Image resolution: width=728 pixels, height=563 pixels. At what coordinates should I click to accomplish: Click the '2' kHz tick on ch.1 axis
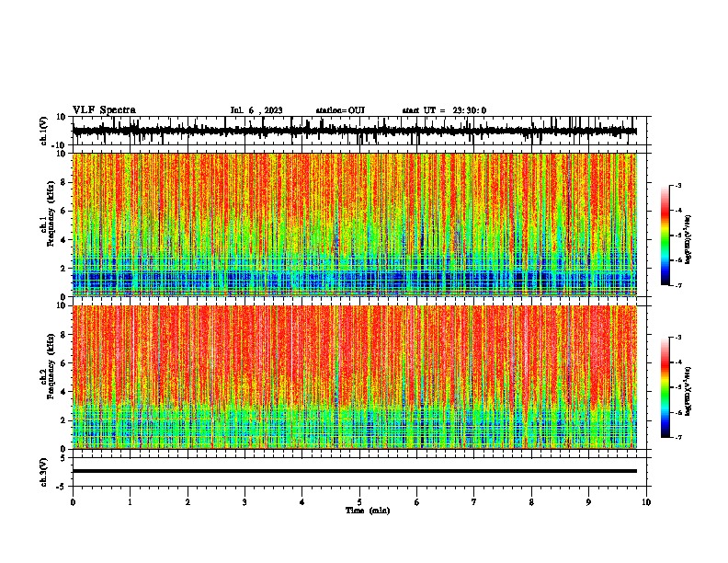64,268
